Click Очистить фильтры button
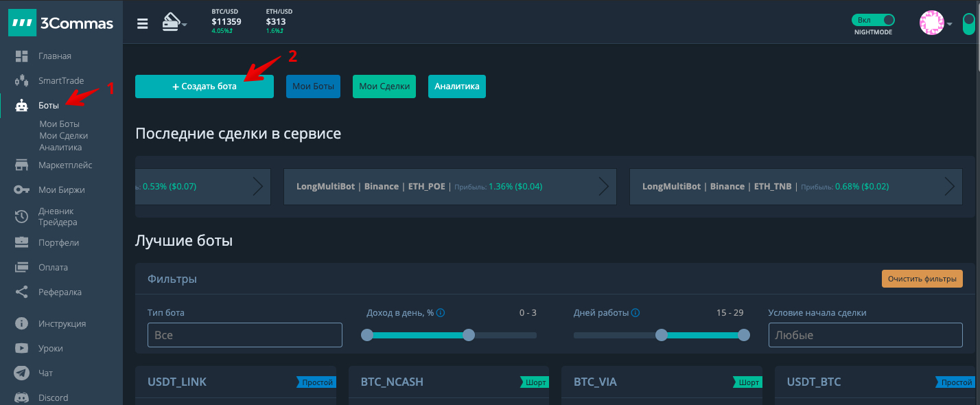Viewport: 980px width, 405px height. tap(922, 279)
